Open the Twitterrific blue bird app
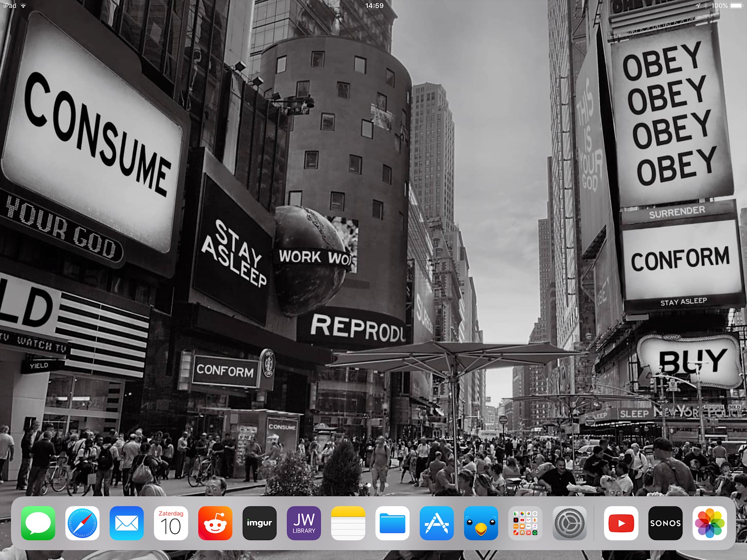 click(481, 523)
